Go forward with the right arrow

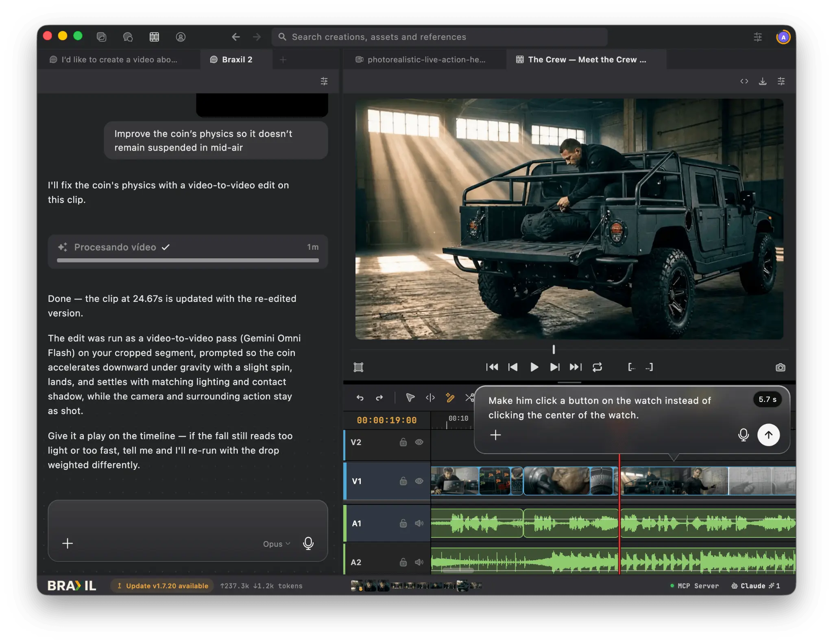[x=257, y=37]
